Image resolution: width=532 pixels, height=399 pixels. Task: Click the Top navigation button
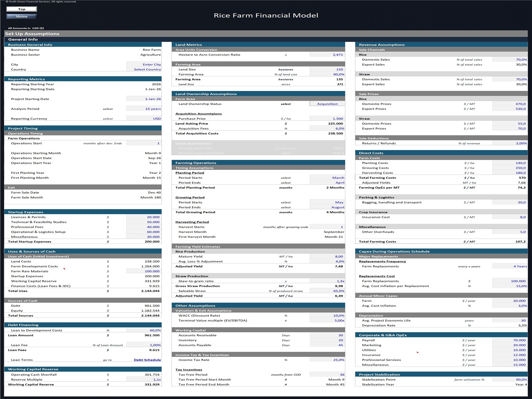click(22, 9)
